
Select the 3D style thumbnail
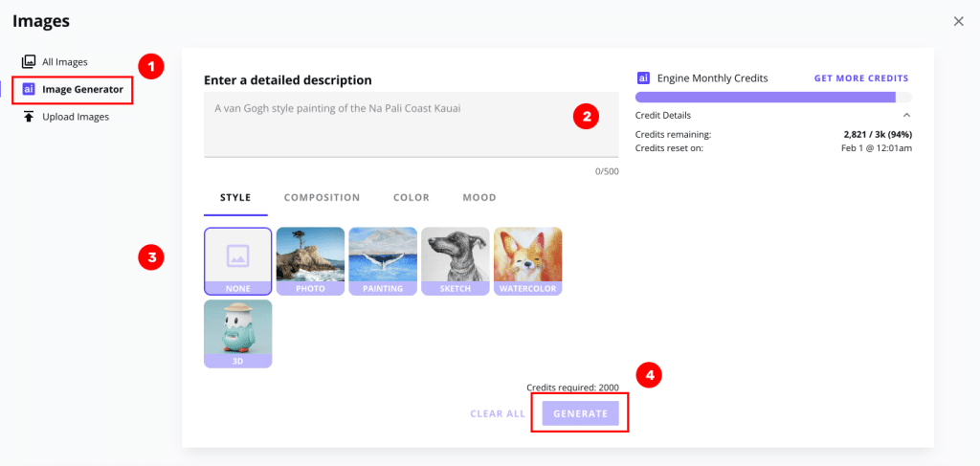[x=237, y=334]
